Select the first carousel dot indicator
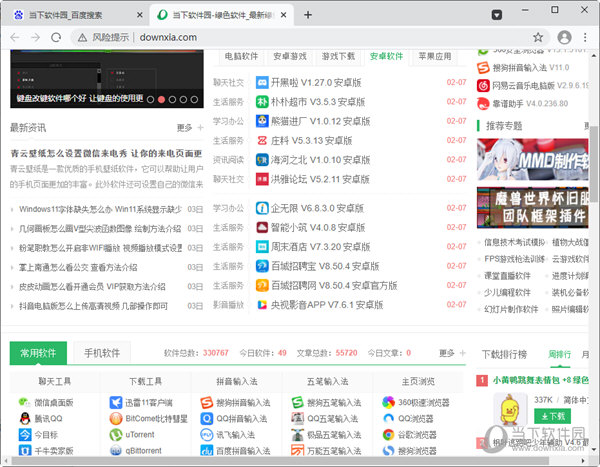600x467 pixels. 150,100
